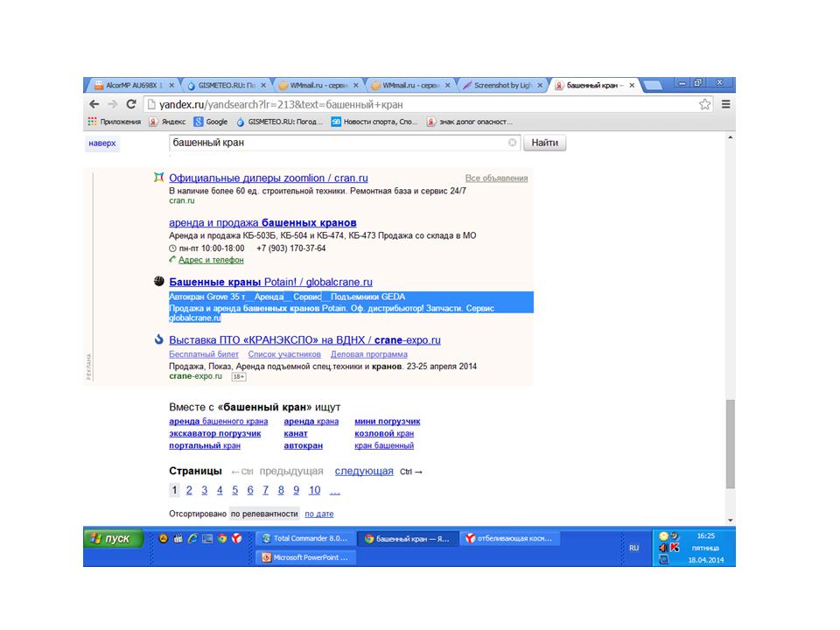Click the crane-expo.ru ad favicon
The image size is (840, 630).
(x=158, y=339)
